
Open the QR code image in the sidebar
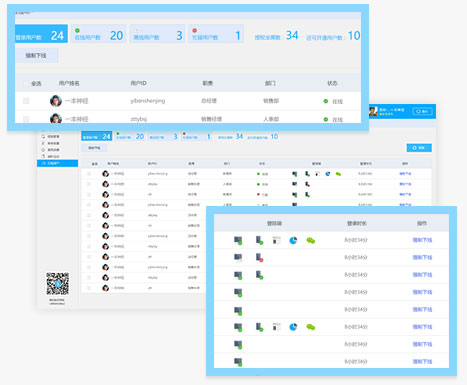coord(57,284)
